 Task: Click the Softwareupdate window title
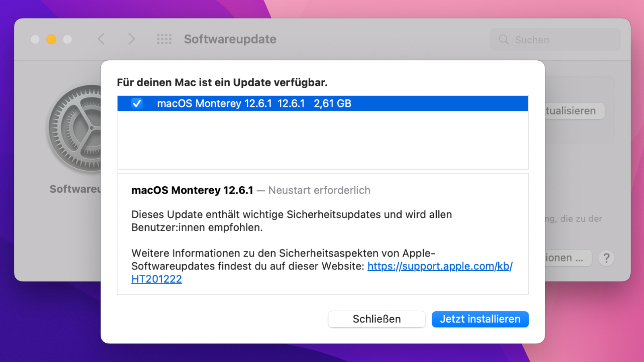pyautogui.click(x=230, y=39)
